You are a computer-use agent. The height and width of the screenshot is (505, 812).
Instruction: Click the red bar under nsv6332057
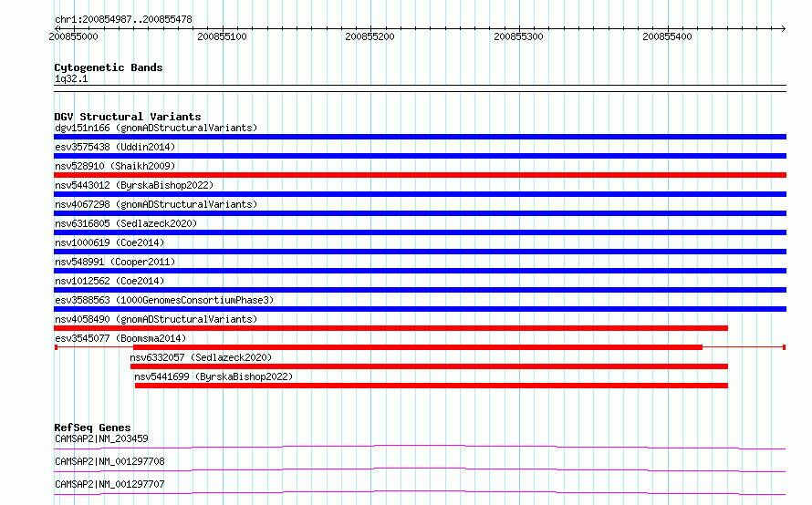click(x=430, y=366)
